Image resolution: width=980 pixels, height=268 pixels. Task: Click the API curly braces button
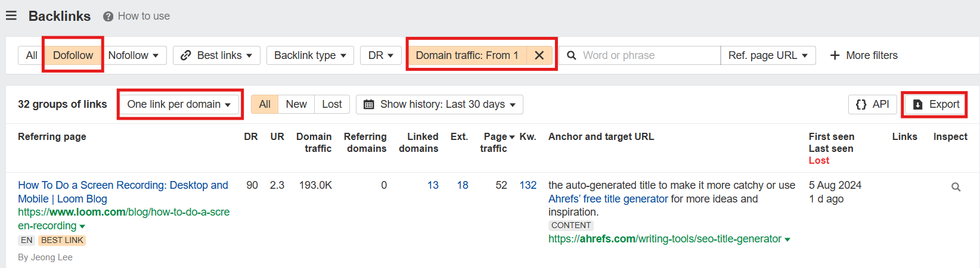[872, 104]
